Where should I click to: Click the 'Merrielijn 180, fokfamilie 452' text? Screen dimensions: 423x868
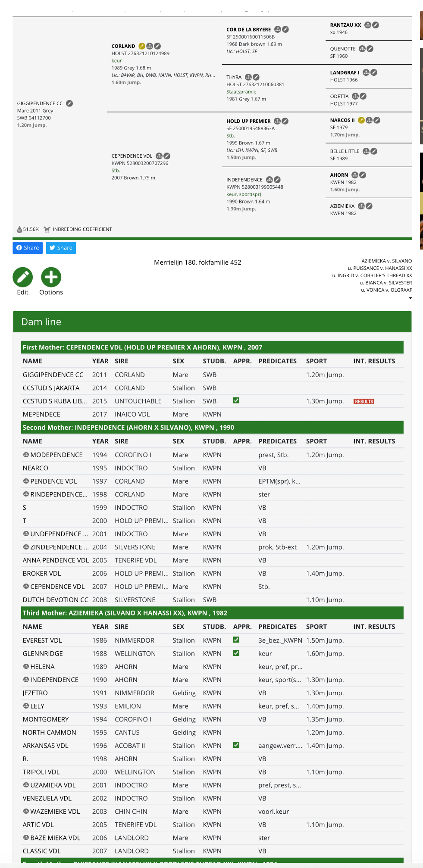pyautogui.click(x=197, y=262)
